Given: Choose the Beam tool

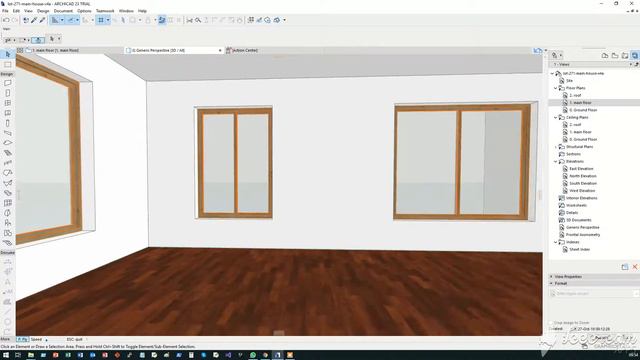Looking at the screenshot, I should click(8, 133).
